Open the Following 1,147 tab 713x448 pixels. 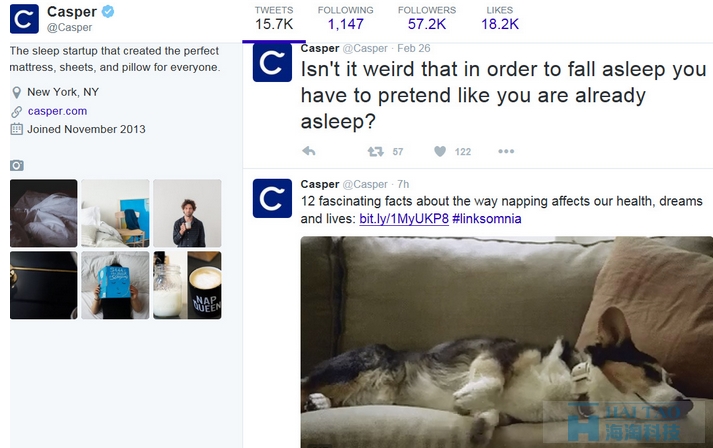click(346, 18)
